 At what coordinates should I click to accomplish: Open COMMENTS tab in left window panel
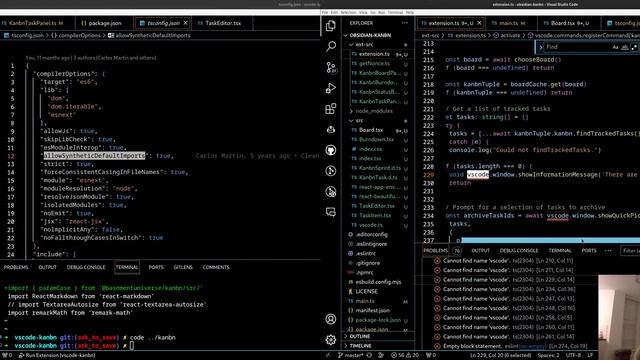pos(216,267)
